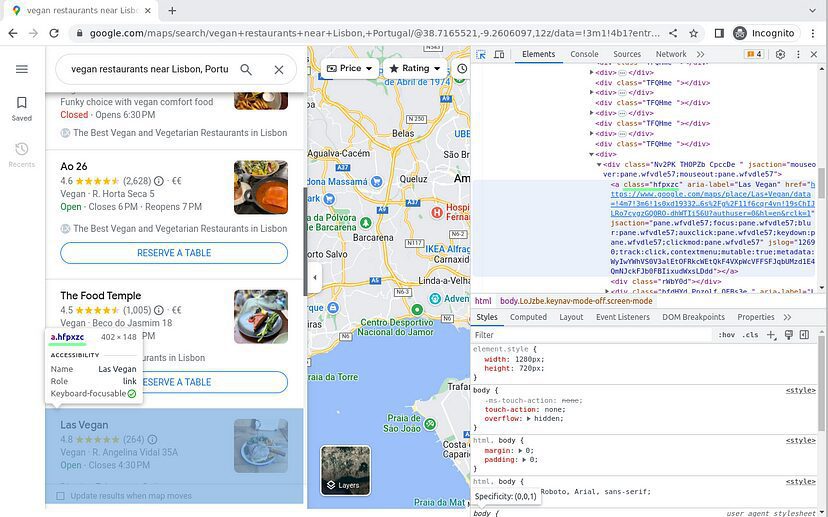Switch to the Console tab

click(x=584, y=54)
